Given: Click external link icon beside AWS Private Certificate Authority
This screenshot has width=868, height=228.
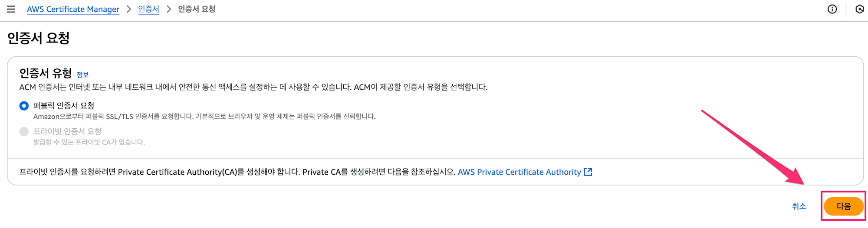Looking at the screenshot, I should (x=588, y=172).
